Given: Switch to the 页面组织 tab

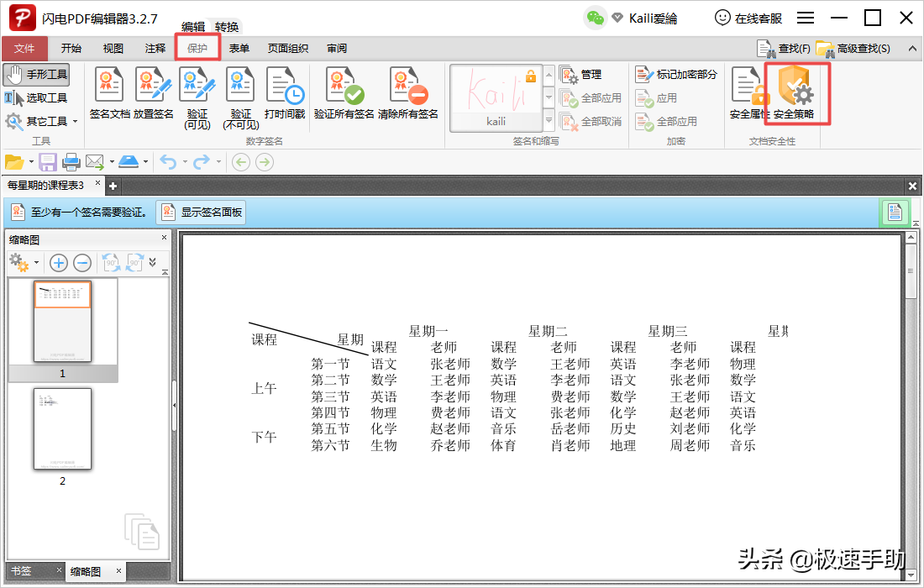Looking at the screenshot, I should [x=288, y=49].
